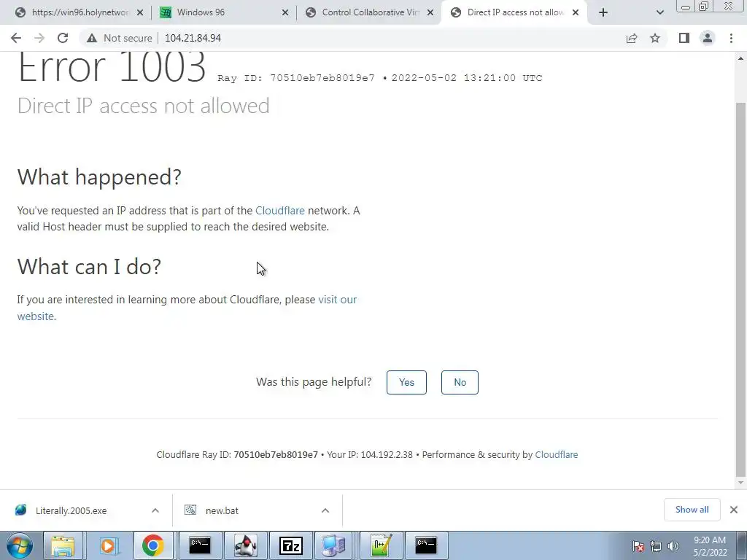Click the page vertical scrollbar thumb
The width and height of the screenshot is (747, 560).
point(740,289)
